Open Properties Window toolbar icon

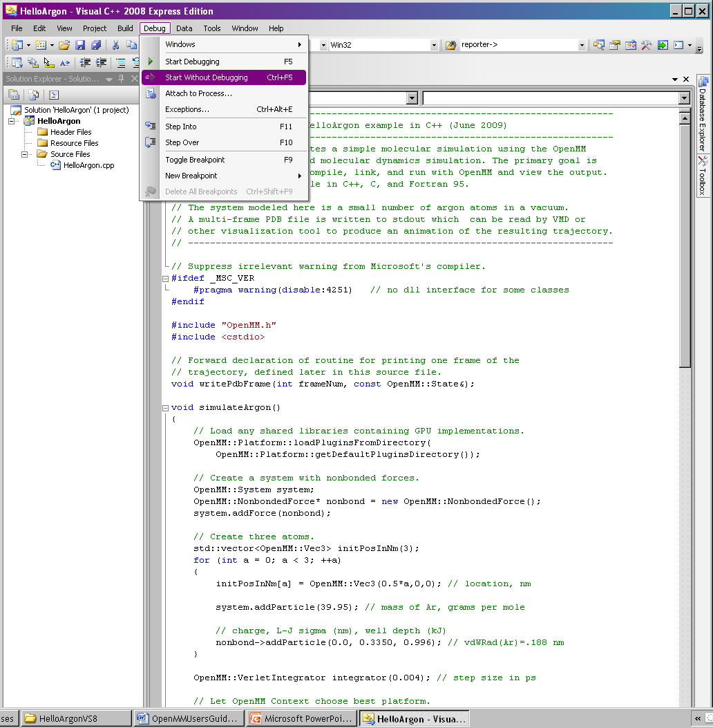click(615, 45)
